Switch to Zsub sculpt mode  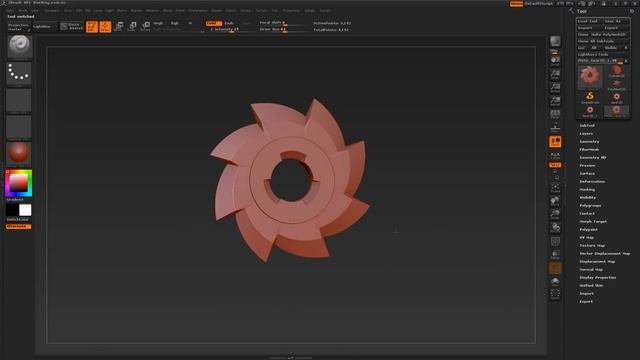229,23
